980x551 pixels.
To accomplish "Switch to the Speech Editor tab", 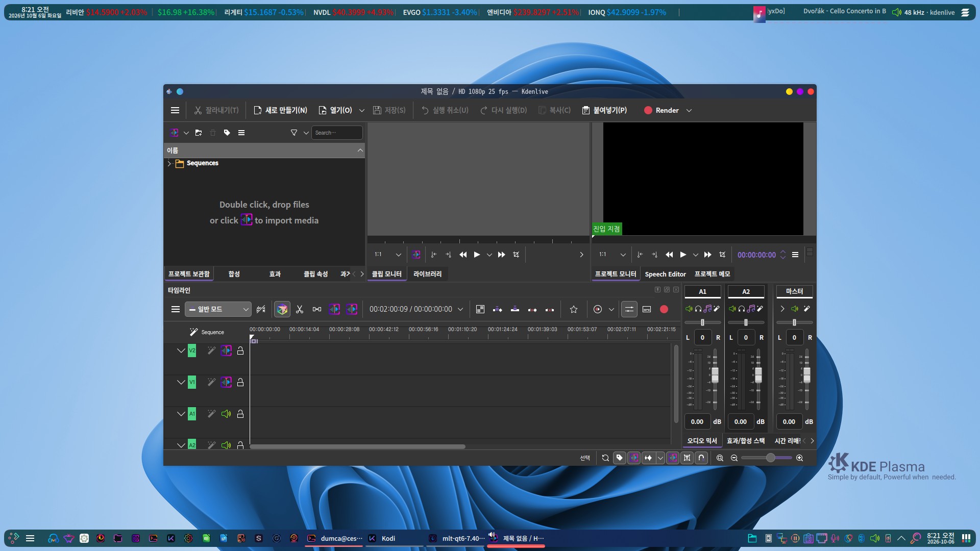I will click(x=665, y=274).
